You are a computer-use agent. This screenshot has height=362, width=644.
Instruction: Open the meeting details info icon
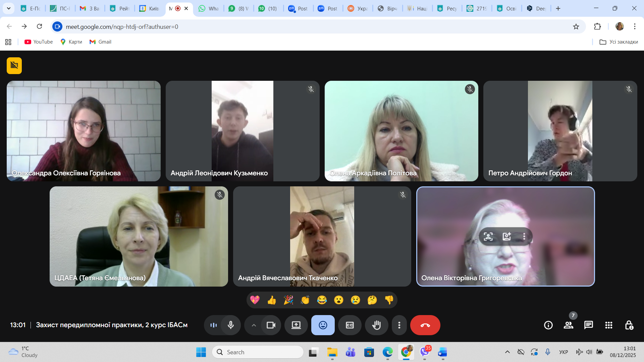click(548, 325)
